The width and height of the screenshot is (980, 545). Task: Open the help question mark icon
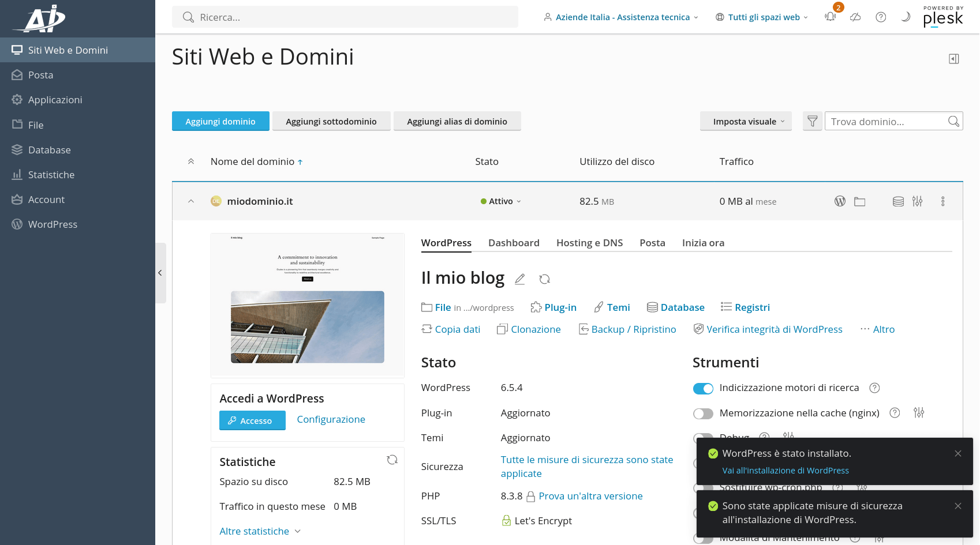pos(881,17)
